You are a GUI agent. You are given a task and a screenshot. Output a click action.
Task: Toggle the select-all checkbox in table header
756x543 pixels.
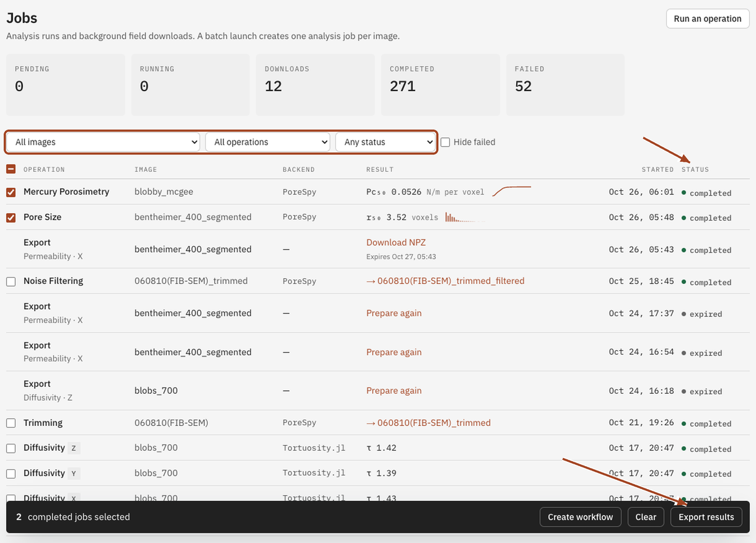pos(11,169)
